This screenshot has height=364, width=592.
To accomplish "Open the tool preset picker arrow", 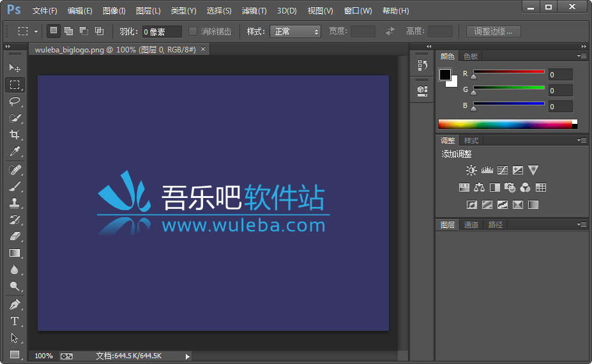I will click(36, 32).
